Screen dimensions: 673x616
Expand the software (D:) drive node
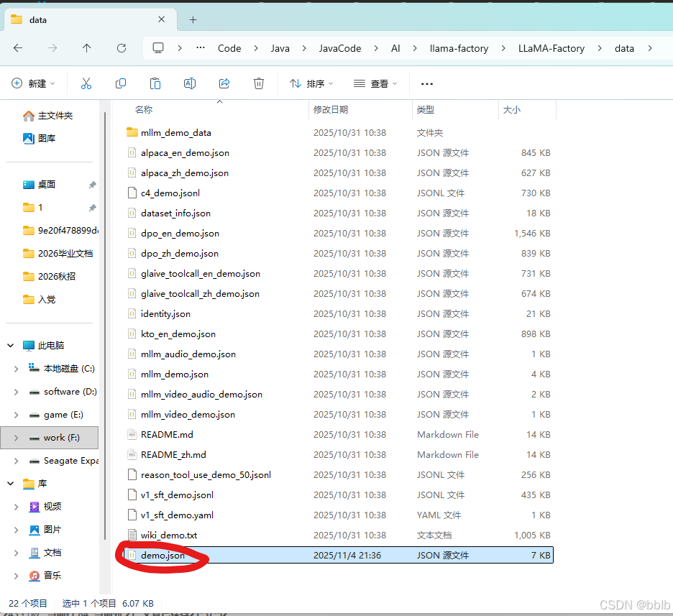pyautogui.click(x=16, y=392)
